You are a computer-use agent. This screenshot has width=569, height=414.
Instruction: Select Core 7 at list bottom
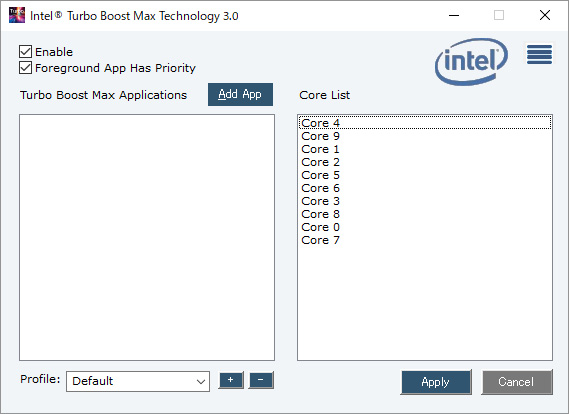click(425, 240)
